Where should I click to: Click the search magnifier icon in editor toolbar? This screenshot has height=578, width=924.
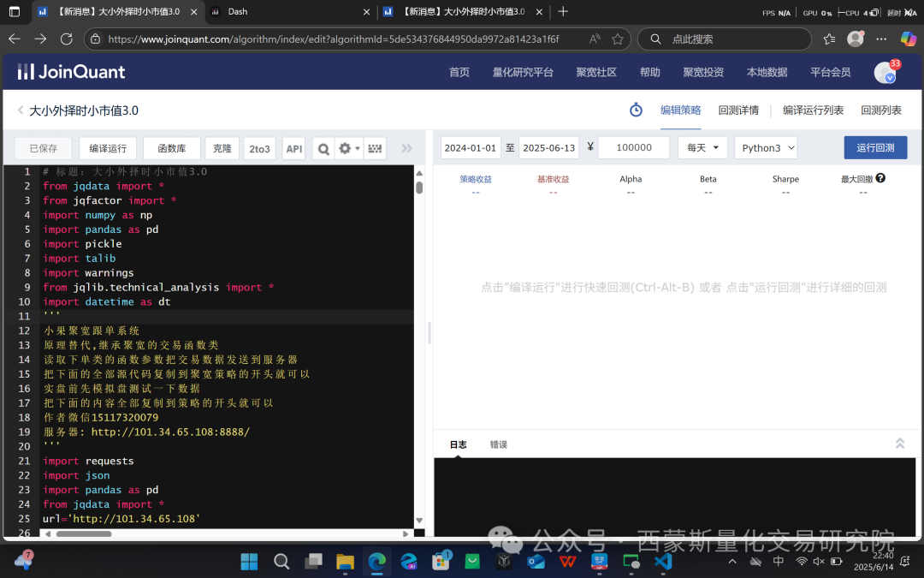(323, 149)
